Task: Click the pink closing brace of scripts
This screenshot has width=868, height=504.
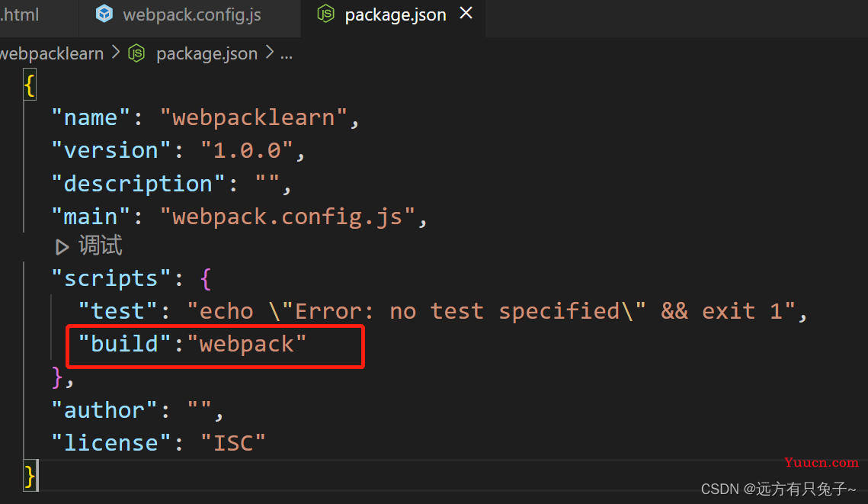Action: point(57,377)
